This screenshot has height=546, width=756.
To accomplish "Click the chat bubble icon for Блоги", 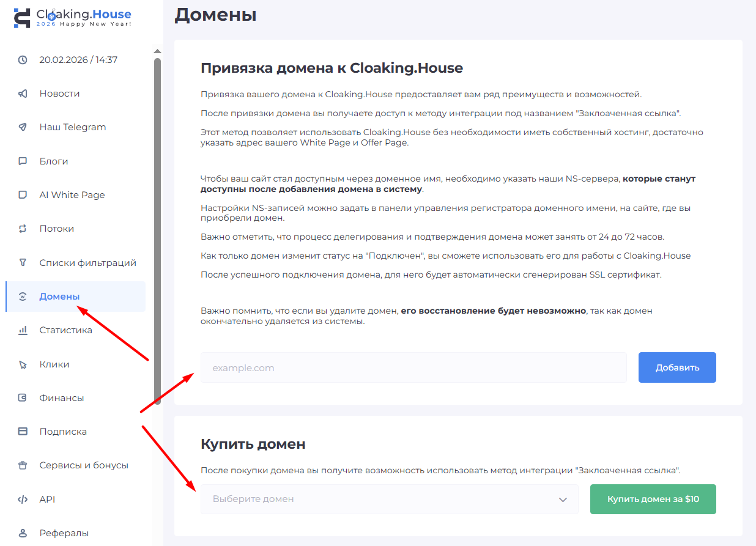I will coord(23,161).
